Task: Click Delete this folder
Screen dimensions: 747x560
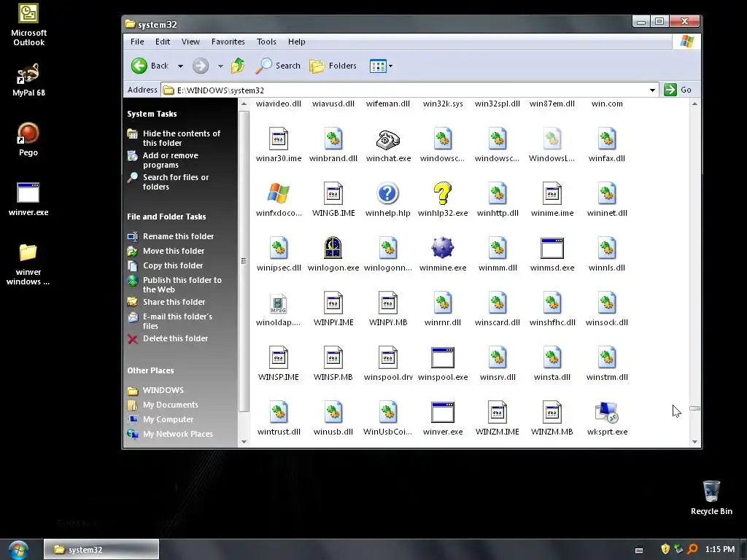Action: [175, 338]
